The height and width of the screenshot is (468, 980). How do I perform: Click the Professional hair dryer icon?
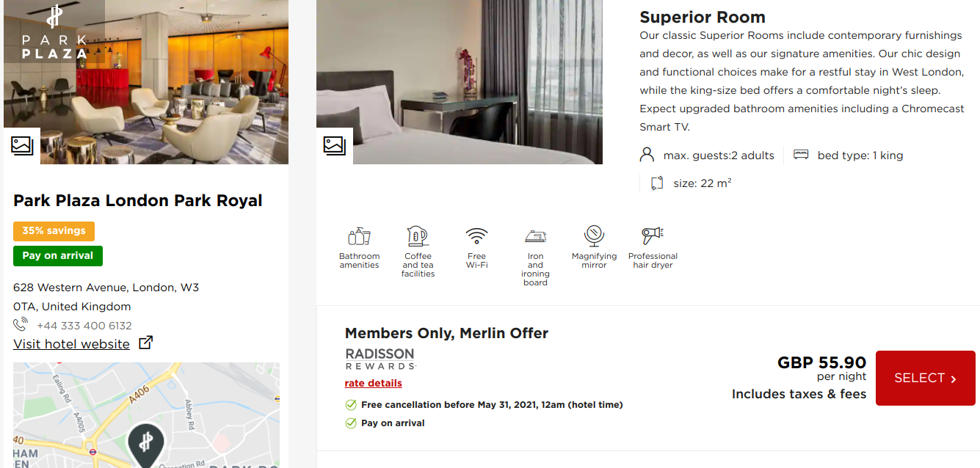click(x=653, y=236)
